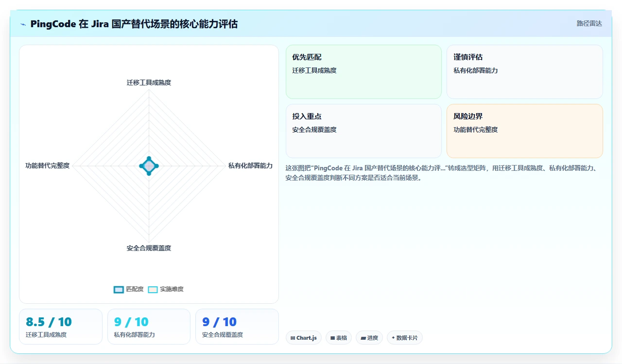Click the 迁移工具成熟度 label under 8.5 score
Screen dimensions: 622x364
pos(46,335)
